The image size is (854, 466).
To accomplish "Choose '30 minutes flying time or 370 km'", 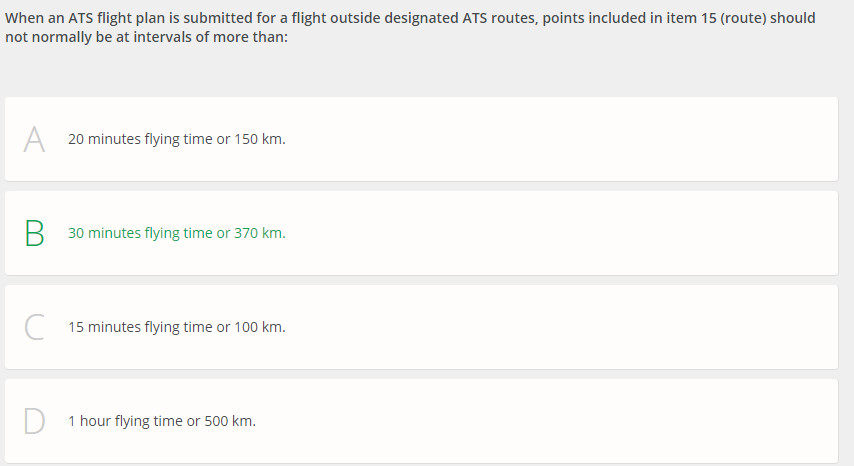I will pos(176,233).
